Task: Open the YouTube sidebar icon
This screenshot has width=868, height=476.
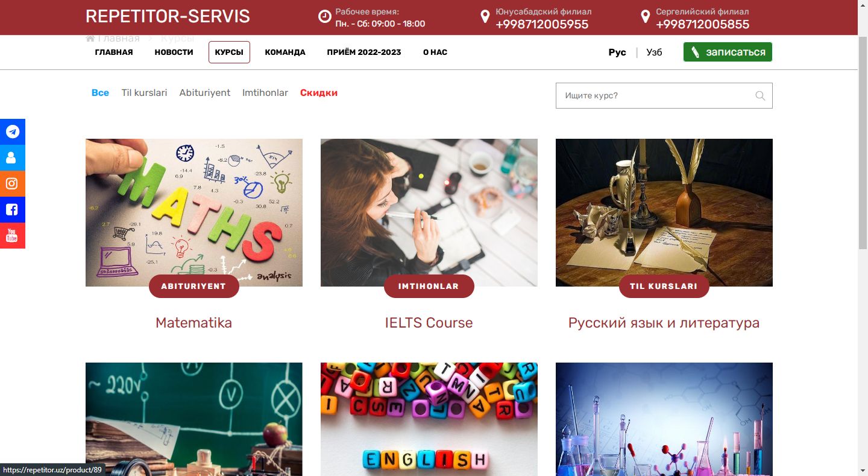Action: pyautogui.click(x=12, y=235)
